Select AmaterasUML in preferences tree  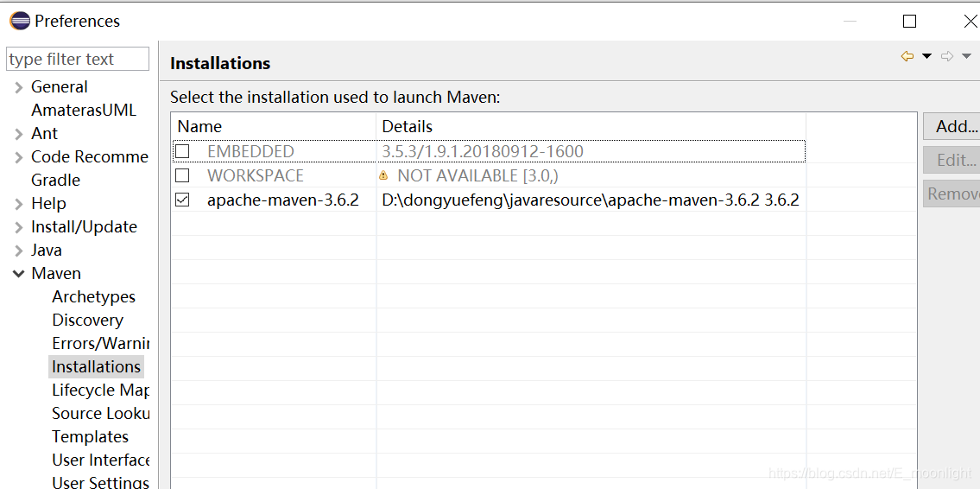(x=84, y=110)
